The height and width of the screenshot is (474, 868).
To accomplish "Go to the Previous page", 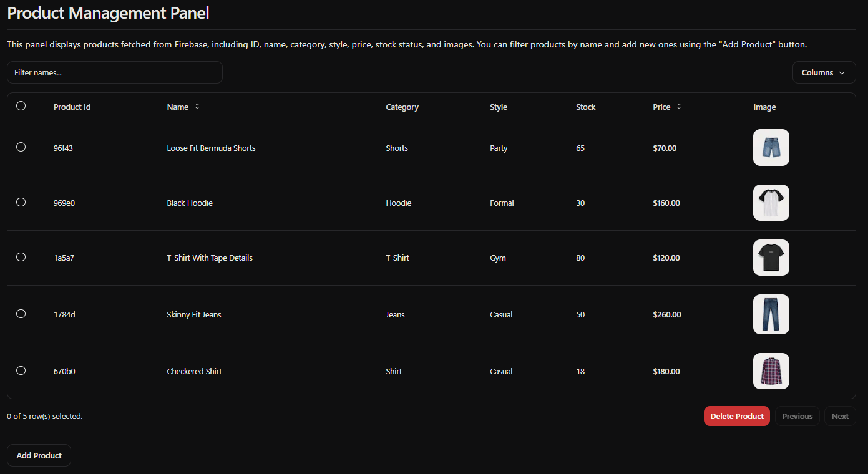I will click(797, 416).
